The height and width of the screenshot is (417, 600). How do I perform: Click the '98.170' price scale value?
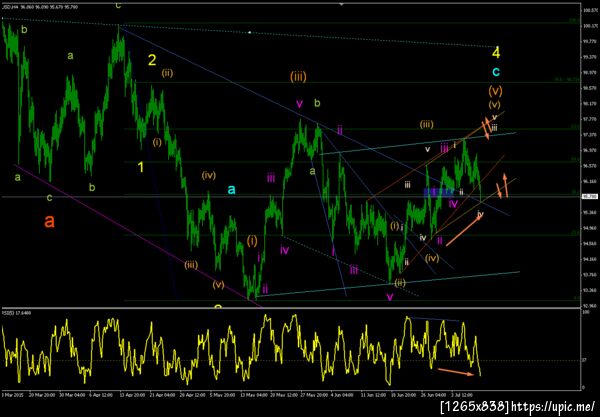591,103
